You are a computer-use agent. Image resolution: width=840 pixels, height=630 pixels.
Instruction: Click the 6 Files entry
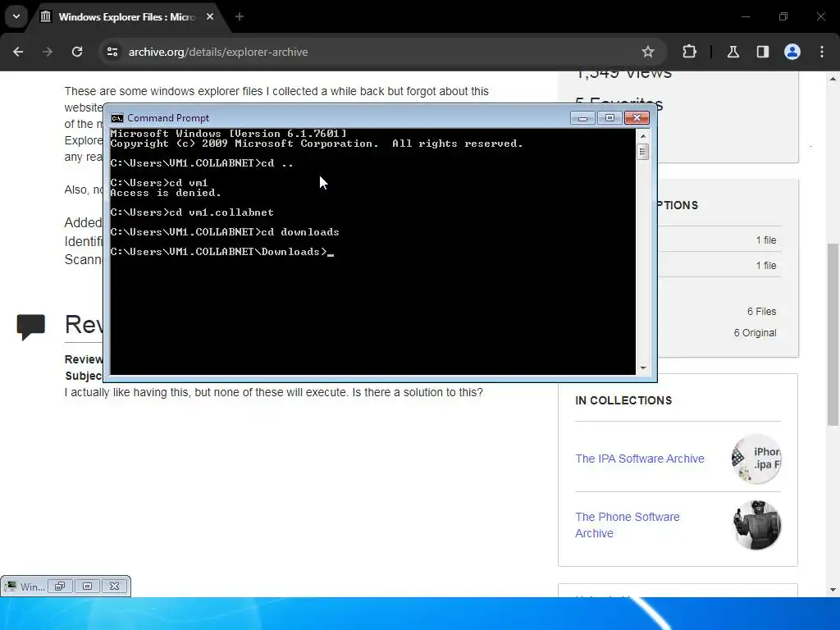(x=761, y=311)
